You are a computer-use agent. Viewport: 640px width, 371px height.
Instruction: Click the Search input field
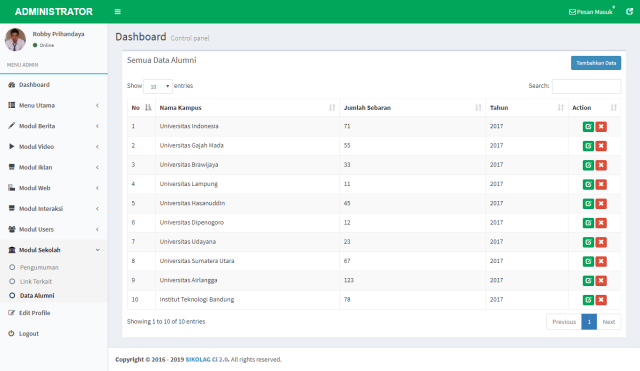(x=587, y=86)
